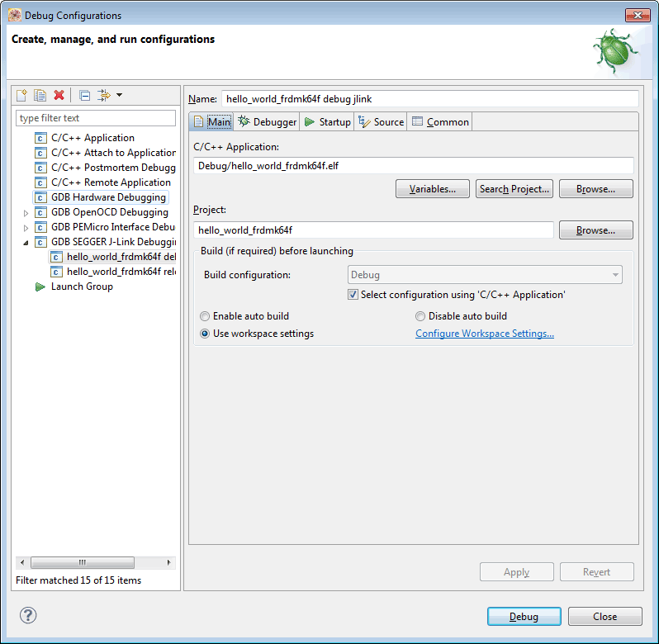Screen dimensions: 659x644
Task: Collapse the GDB SEGGER J-Link Debugging node
Action: [x=26, y=243]
